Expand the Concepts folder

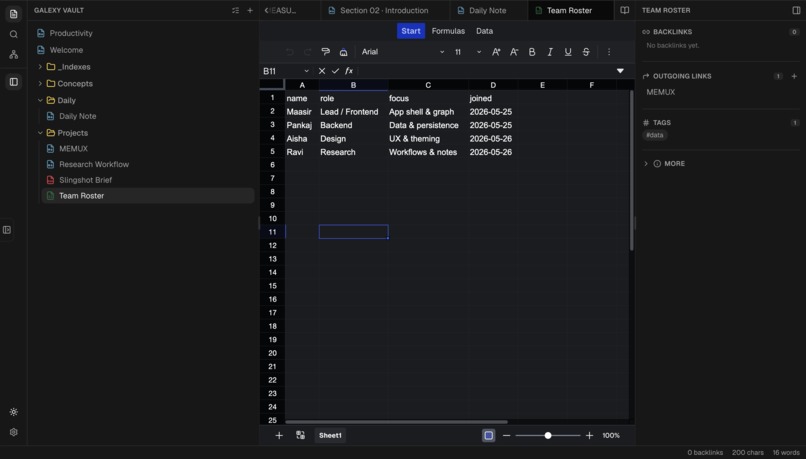[x=40, y=83]
